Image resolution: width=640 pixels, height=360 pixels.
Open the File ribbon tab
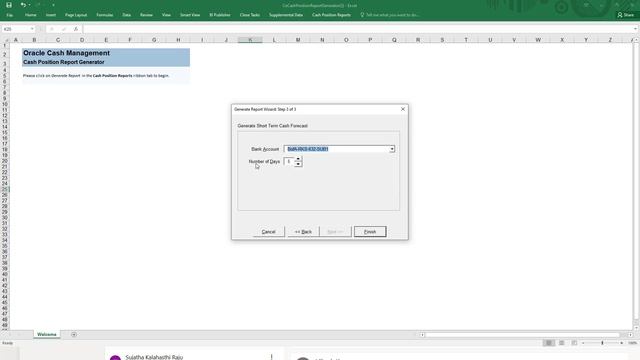pos(9,15)
